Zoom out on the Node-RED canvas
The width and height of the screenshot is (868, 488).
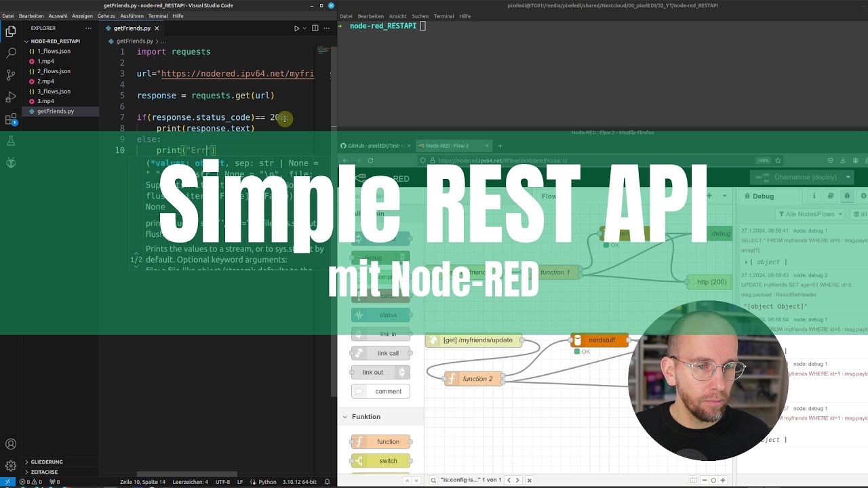coord(705,480)
